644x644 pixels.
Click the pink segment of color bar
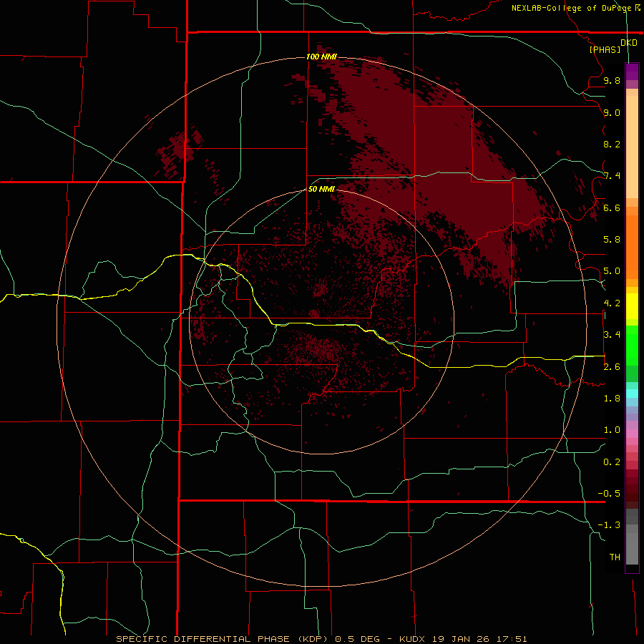632,434
